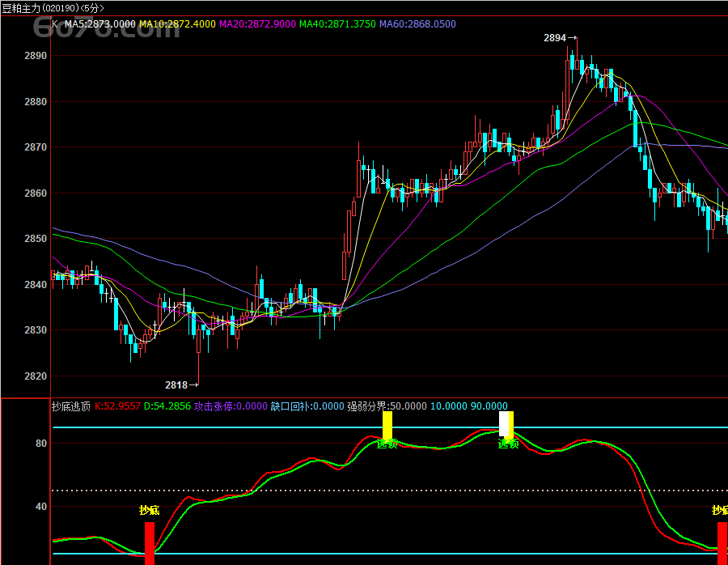The image size is (728, 565).
Task: Click the 2840 price axis label
Action: pyautogui.click(x=36, y=284)
